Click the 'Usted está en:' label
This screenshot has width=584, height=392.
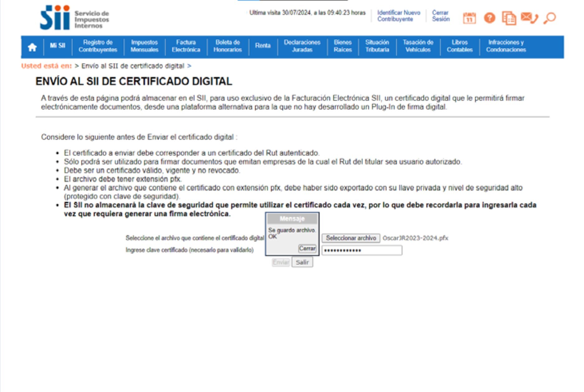pyautogui.click(x=46, y=66)
